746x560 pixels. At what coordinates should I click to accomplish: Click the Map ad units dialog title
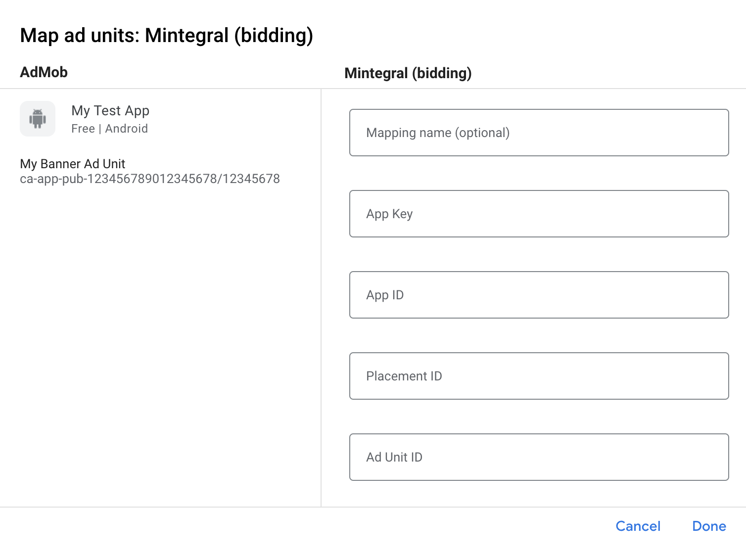(x=167, y=36)
